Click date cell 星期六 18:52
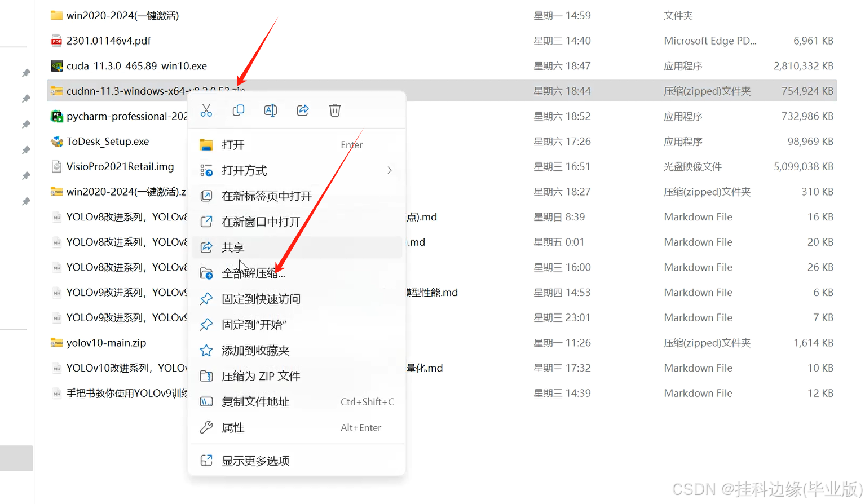 (x=562, y=116)
